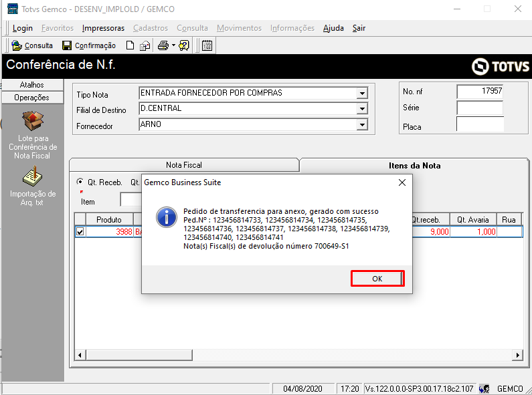Open the Login menu
The height and width of the screenshot is (395, 532).
(x=22, y=28)
